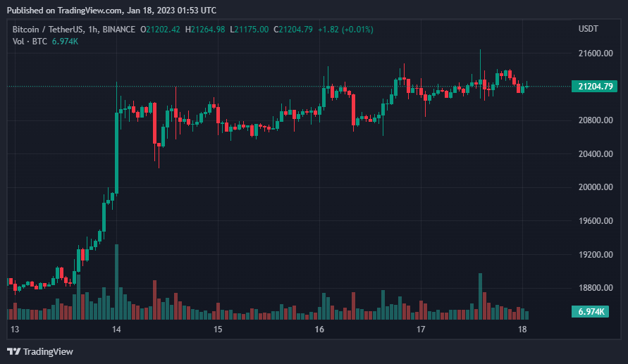
Task: Click the 18800.00 price axis label
Action: 596,287
